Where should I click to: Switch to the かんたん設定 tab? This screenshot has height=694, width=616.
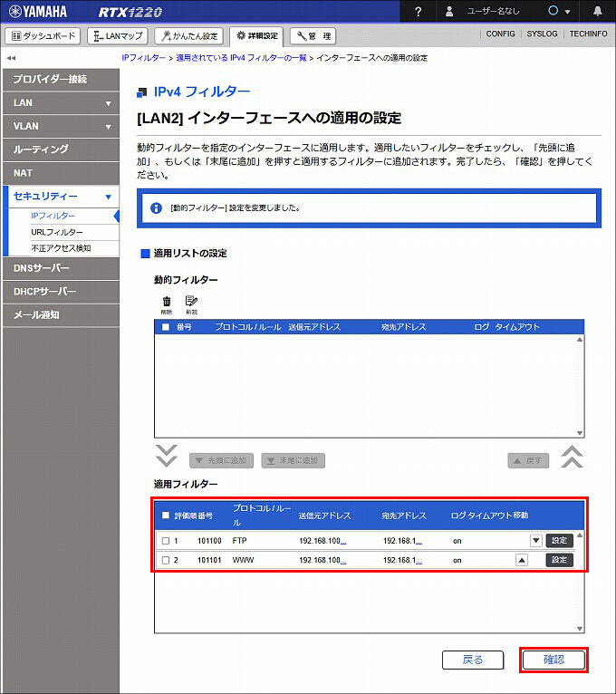pyautogui.click(x=189, y=36)
